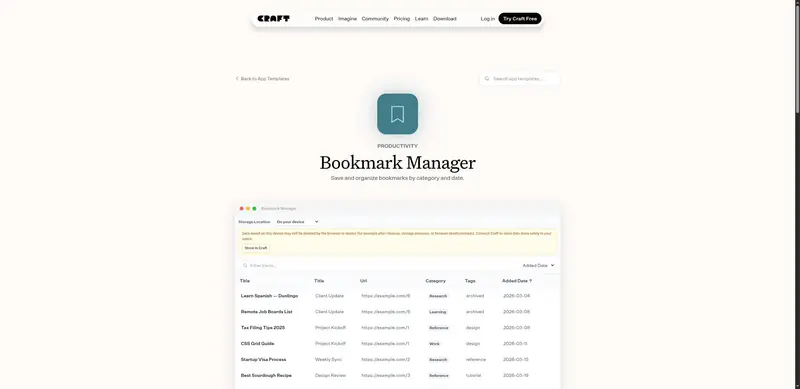Go to the Download page
Viewport: 800px width, 389px height.
(445, 18)
